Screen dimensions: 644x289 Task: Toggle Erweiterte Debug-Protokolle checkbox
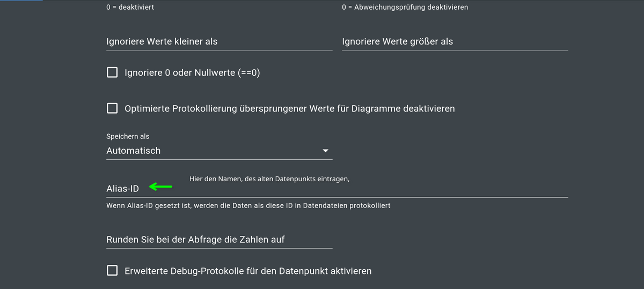(112, 271)
